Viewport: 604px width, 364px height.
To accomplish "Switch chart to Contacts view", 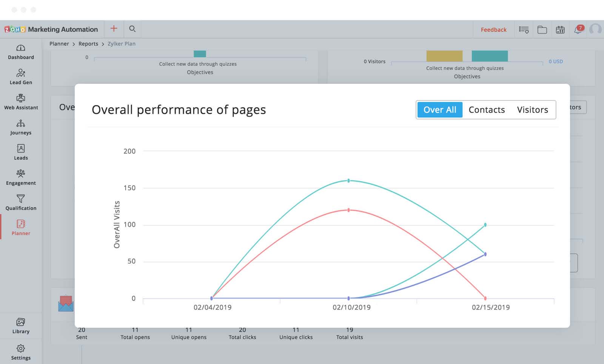I will (x=487, y=110).
